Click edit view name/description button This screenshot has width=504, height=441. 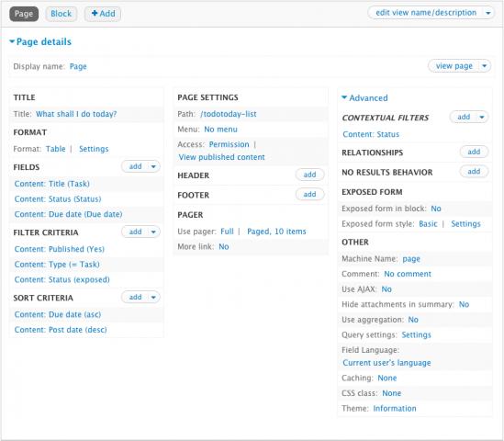(426, 13)
